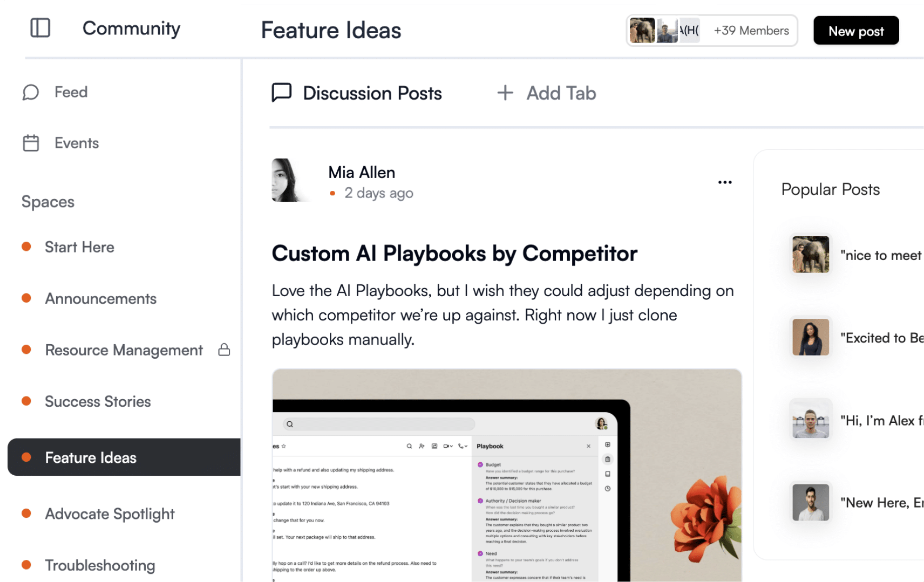Click the Discussion Posts speech bubble icon
The image size is (924, 582).
tap(282, 93)
